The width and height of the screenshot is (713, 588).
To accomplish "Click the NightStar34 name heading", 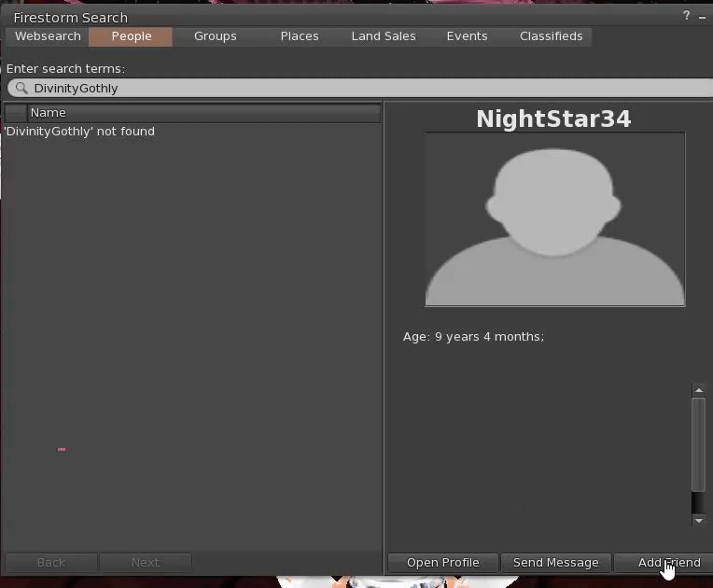I will click(x=553, y=119).
